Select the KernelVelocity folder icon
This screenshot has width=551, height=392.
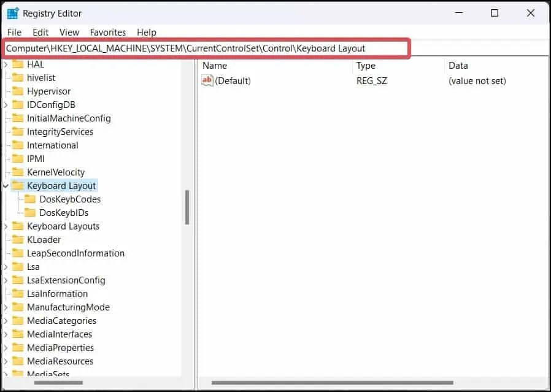[18, 172]
